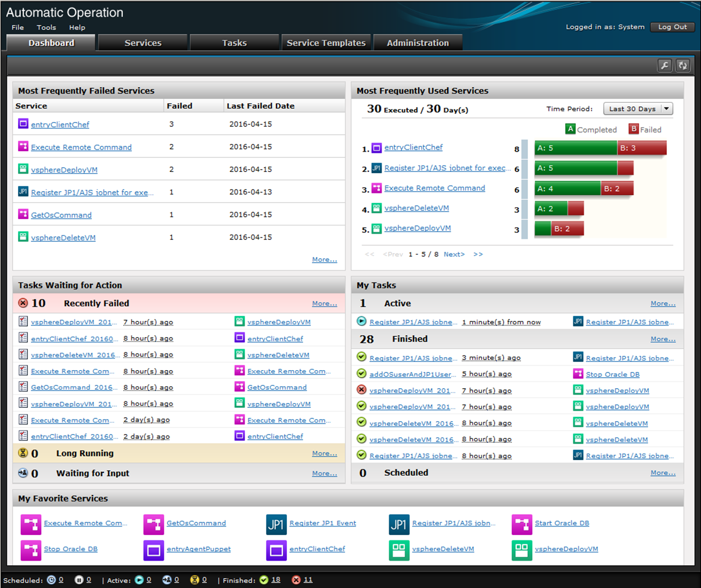Switch to the Services tab

[x=143, y=43]
